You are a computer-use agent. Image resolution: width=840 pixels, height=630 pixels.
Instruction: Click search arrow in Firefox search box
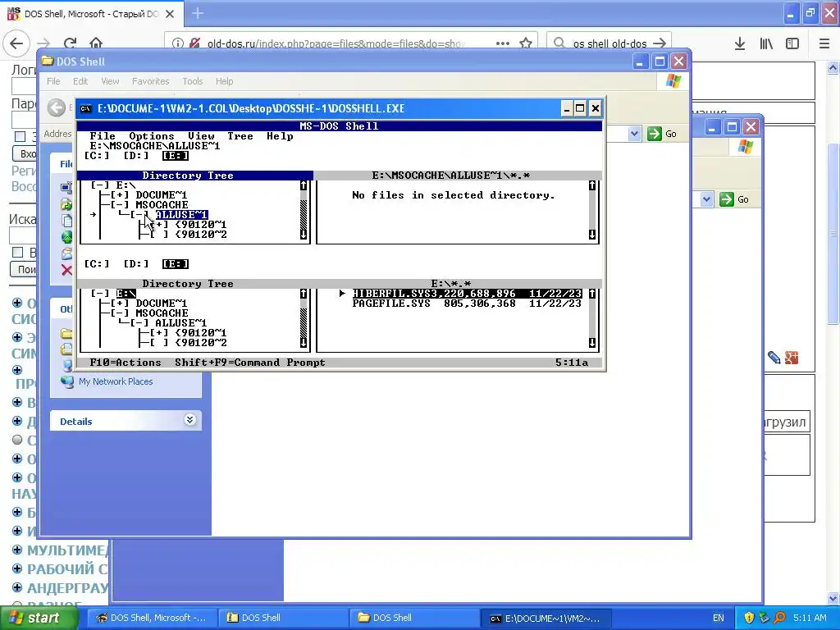(660, 43)
